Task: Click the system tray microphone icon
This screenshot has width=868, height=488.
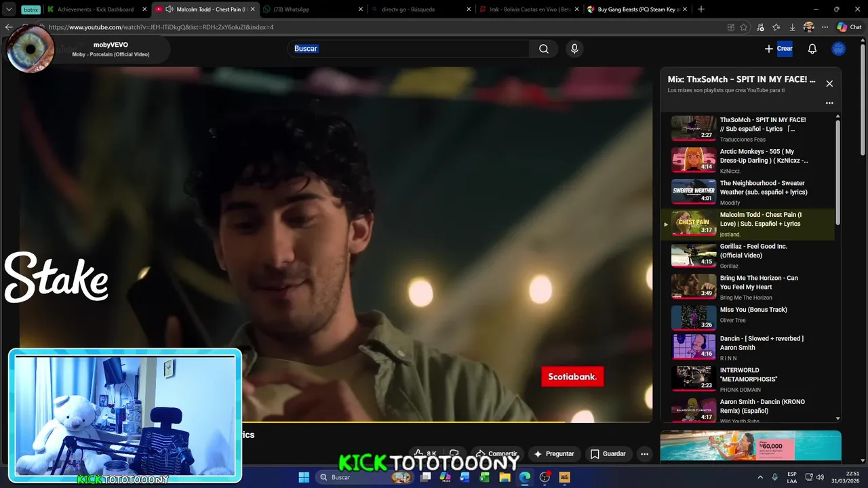Action: [775, 477]
